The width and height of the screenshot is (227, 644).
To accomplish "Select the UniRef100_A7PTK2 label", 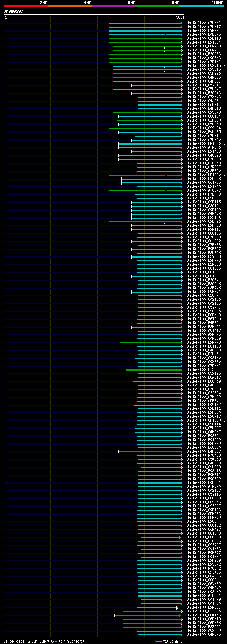I will (204, 62).
